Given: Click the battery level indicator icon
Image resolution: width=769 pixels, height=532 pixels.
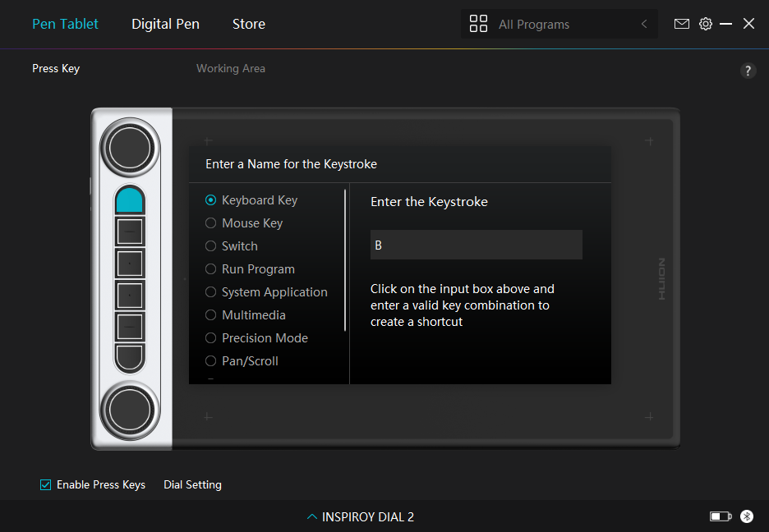Looking at the screenshot, I should pos(721,516).
